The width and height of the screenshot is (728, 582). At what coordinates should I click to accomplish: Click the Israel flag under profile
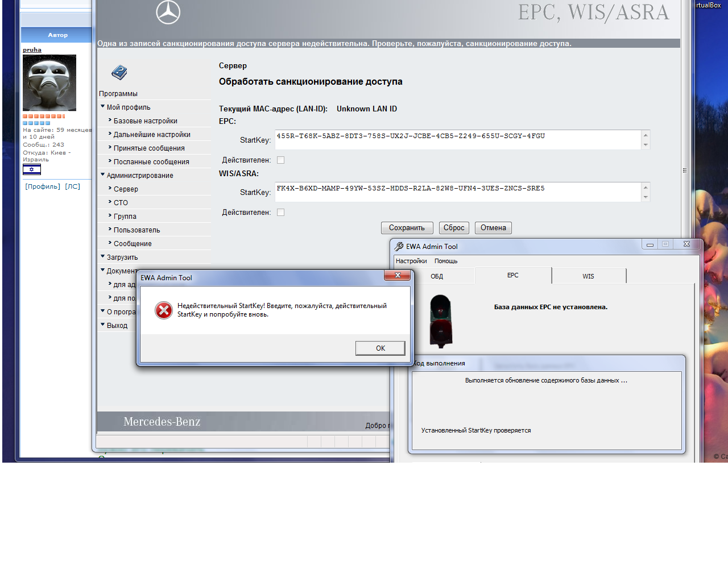(x=32, y=169)
